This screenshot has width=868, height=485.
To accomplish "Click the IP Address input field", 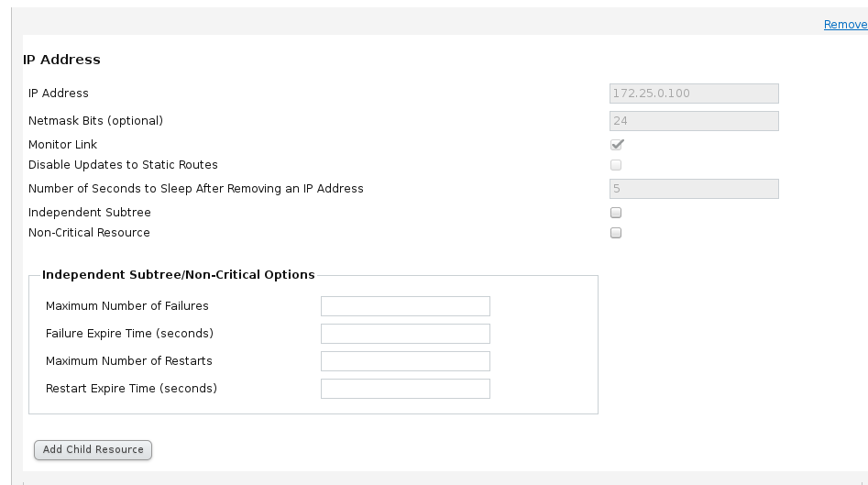I will 694,94.
